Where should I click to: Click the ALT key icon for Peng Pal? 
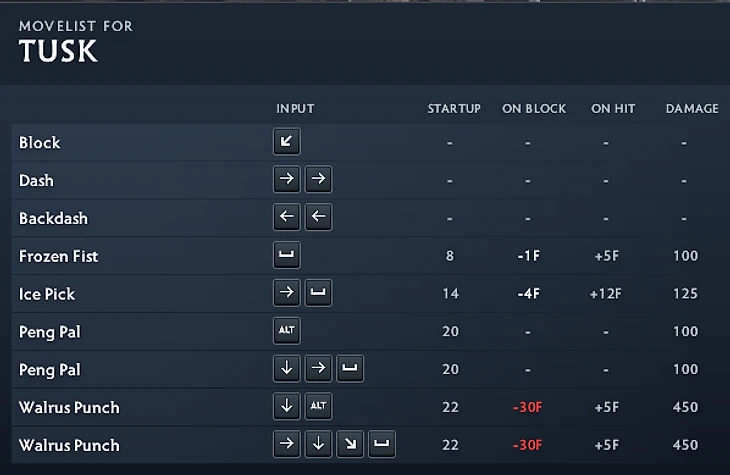coord(286,332)
